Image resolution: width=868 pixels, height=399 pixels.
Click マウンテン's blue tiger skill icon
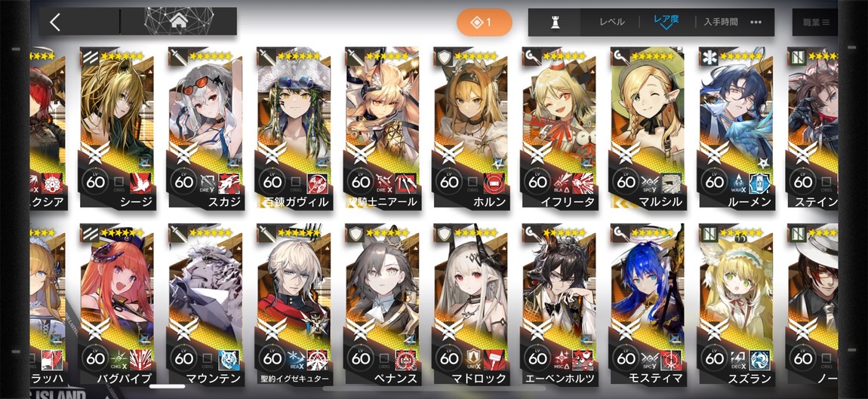coord(229,360)
